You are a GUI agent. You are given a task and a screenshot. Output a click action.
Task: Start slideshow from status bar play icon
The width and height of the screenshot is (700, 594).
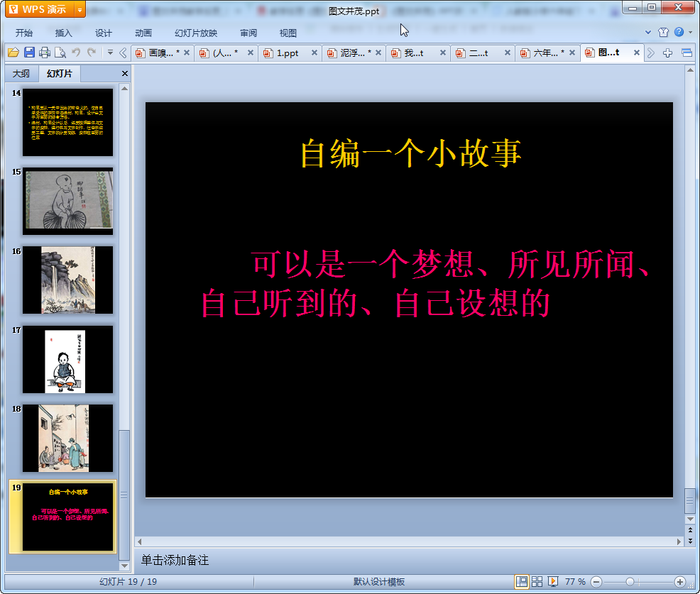552,581
